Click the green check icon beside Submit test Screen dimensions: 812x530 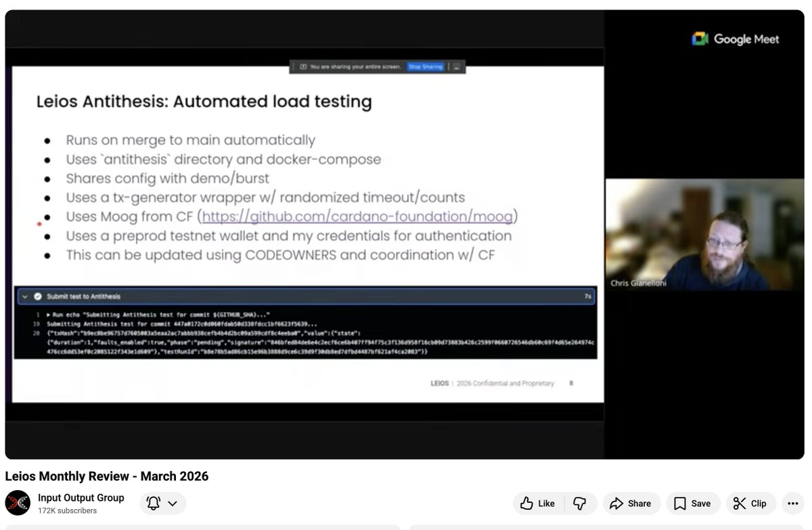coord(38,296)
